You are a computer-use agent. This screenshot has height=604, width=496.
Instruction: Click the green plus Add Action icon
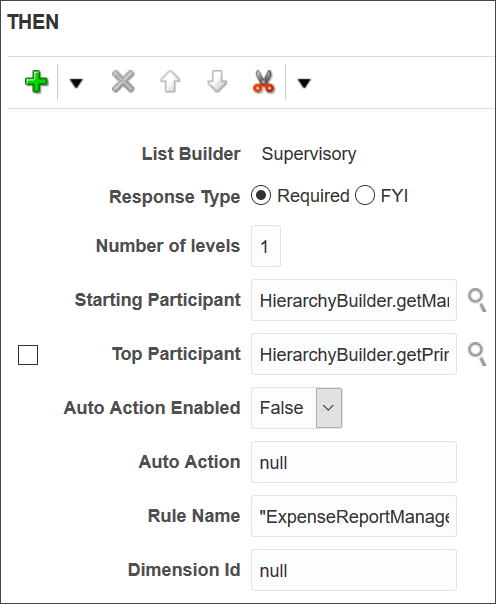tap(37, 82)
